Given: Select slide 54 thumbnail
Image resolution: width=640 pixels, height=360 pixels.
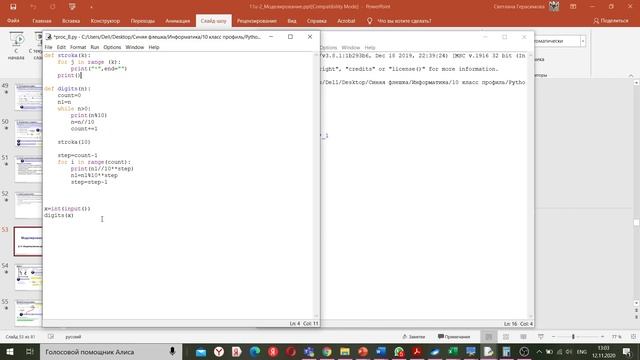Looking at the screenshot, I should click(x=28, y=278).
